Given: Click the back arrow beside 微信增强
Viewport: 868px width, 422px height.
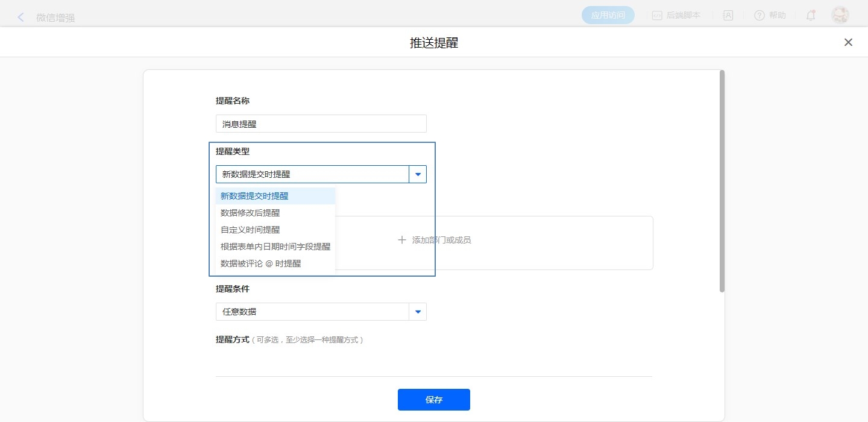Looking at the screenshot, I should click(21, 17).
